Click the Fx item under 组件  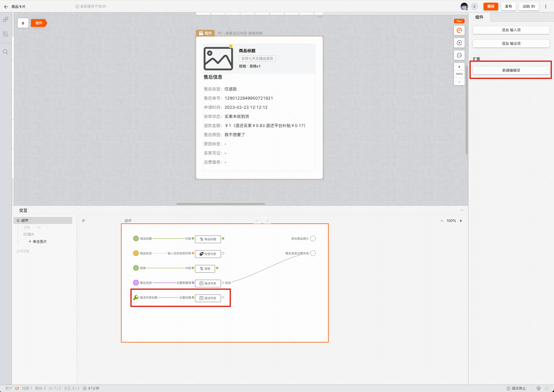point(39,228)
